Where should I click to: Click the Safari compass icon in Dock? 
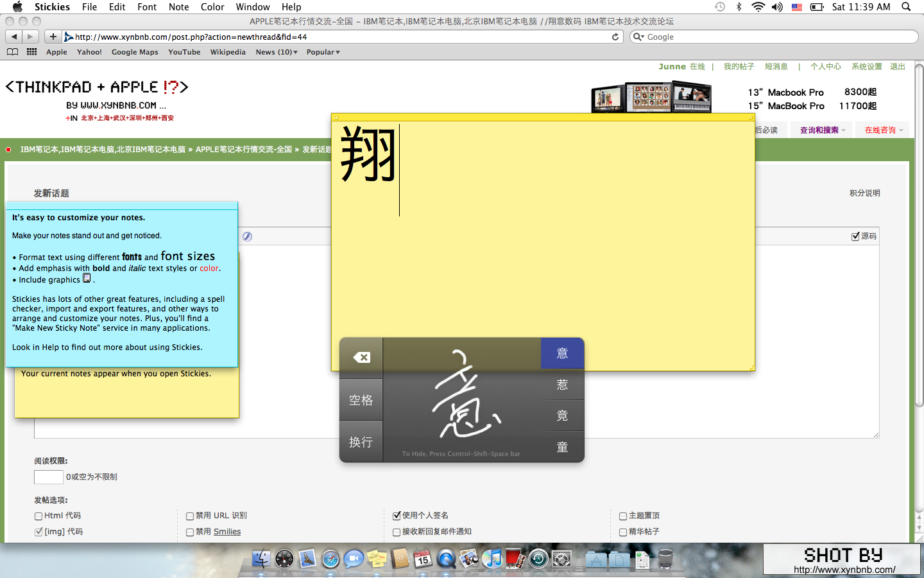coord(330,559)
